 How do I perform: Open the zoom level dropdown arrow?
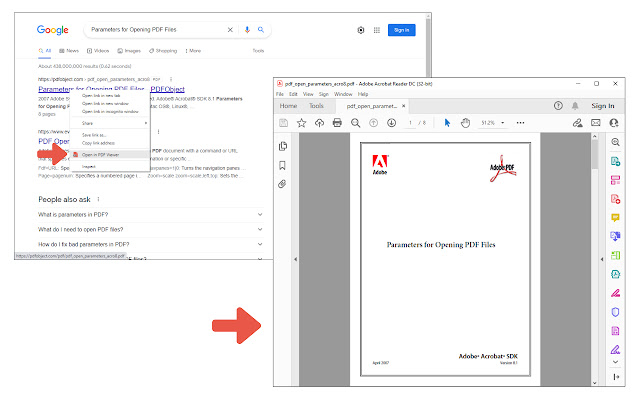(503, 123)
